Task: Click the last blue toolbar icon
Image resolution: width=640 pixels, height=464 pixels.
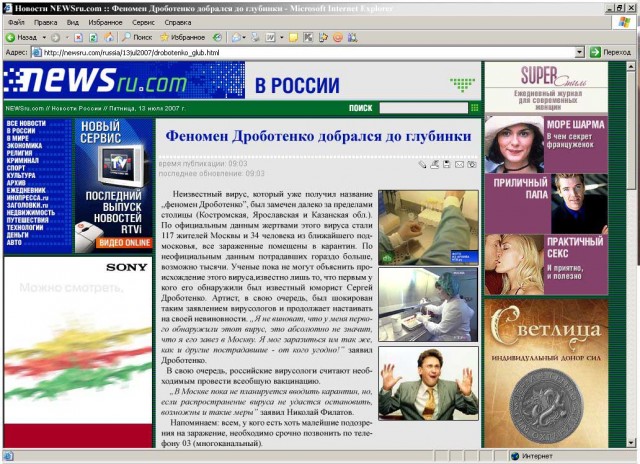Action: click(353, 38)
